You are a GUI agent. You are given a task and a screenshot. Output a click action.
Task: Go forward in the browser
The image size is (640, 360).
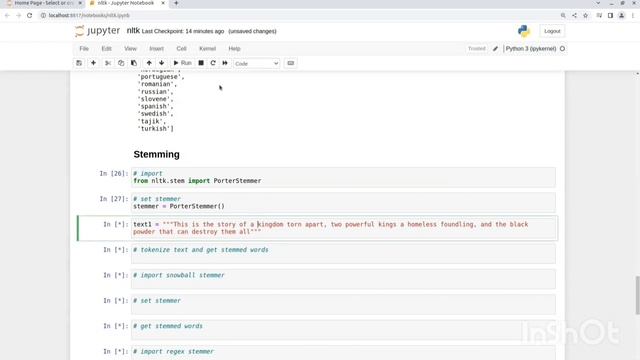(18, 16)
